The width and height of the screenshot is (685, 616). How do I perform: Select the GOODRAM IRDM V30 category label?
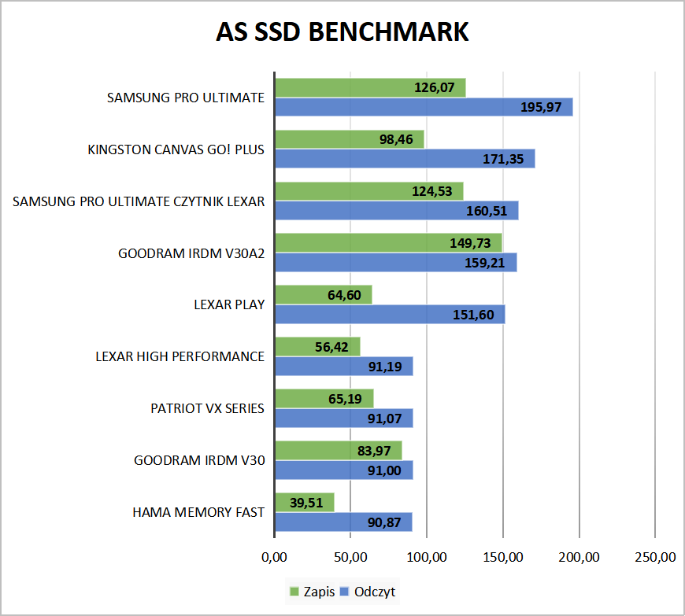pyautogui.click(x=198, y=461)
